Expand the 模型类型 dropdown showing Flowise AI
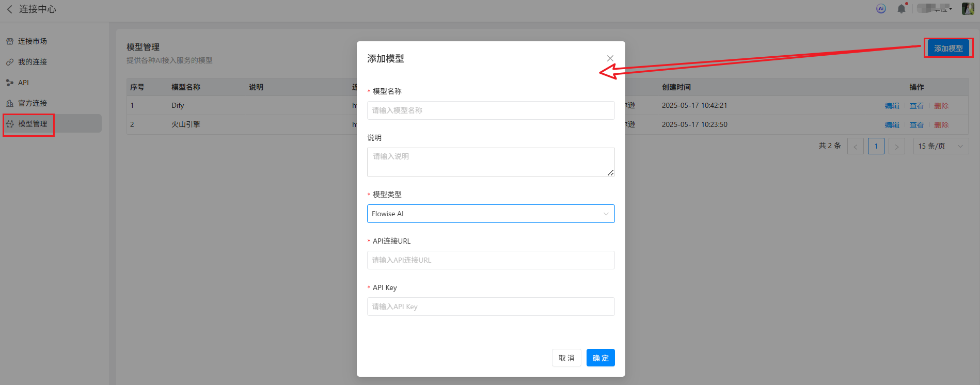Image resolution: width=980 pixels, height=385 pixels. (x=491, y=214)
